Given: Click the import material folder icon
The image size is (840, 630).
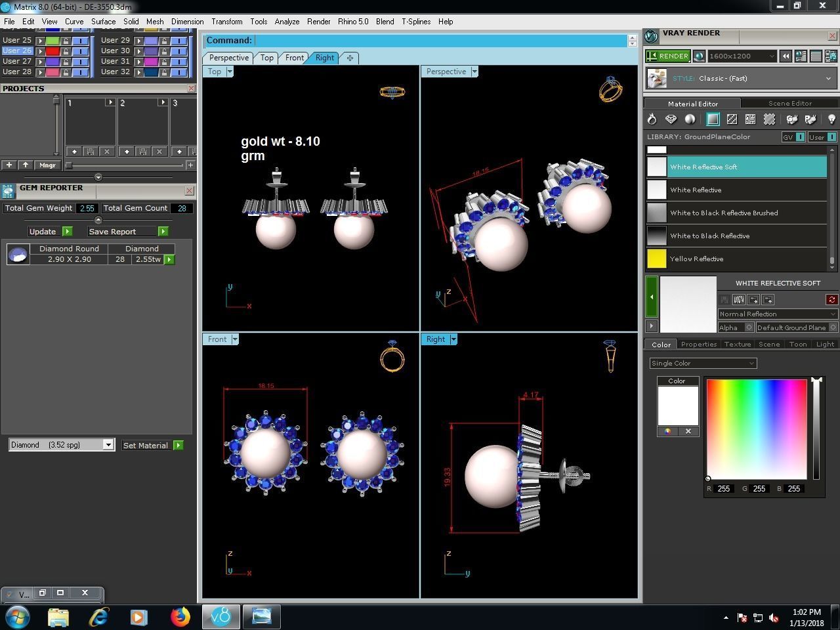Looking at the screenshot, I should tap(753, 300).
